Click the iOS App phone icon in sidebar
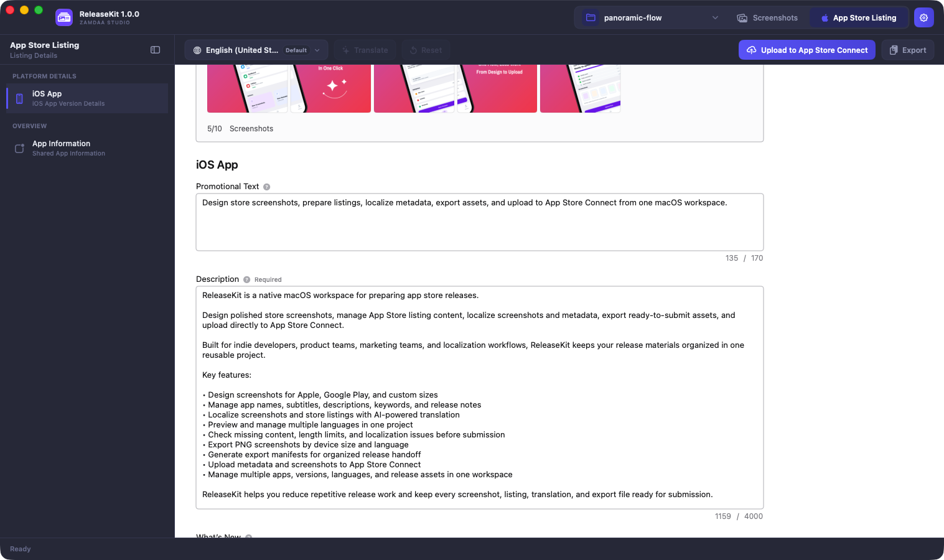Viewport: 944px width, 560px height. pos(19,98)
